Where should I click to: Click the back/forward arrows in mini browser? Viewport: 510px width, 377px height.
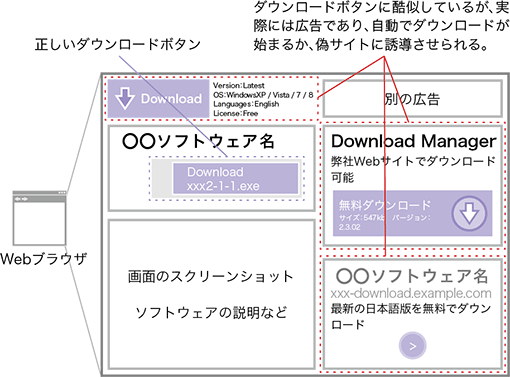[21, 199]
